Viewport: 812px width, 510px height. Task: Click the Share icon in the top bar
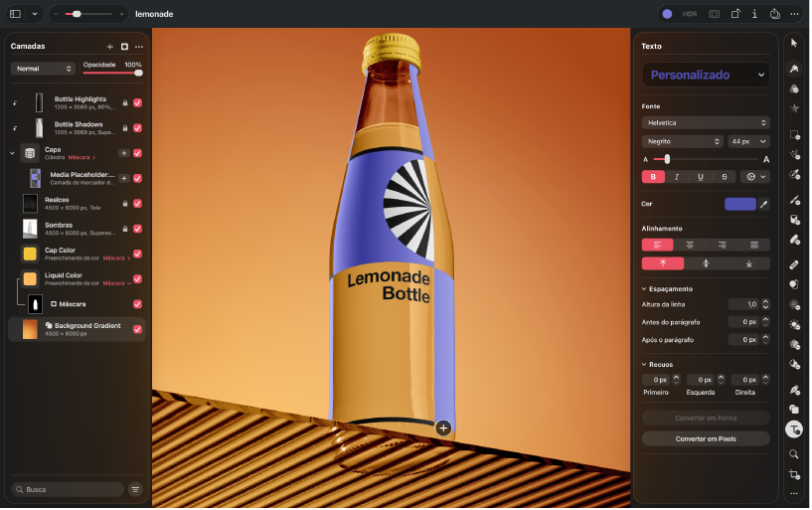click(776, 14)
